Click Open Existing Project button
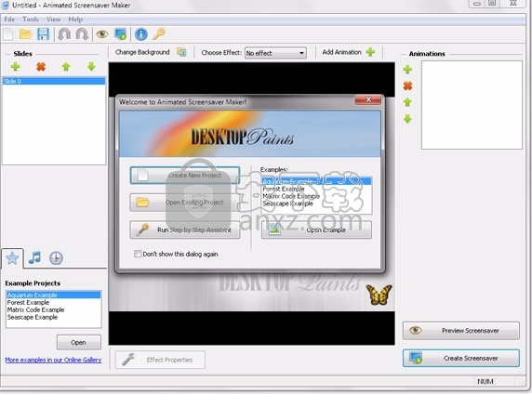This screenshot has height=394, width=532. click(x=185, y=203)
